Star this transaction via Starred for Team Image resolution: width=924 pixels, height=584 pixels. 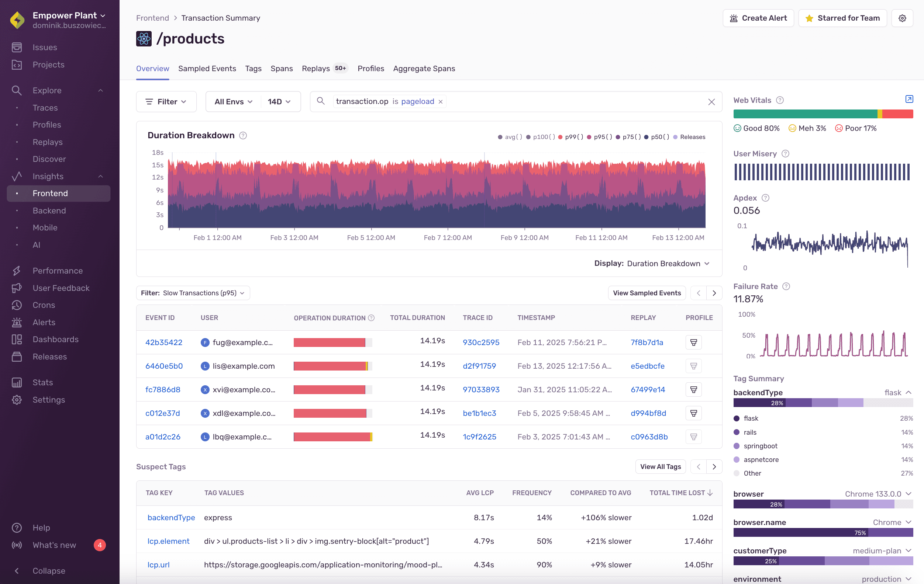[842, 18]
